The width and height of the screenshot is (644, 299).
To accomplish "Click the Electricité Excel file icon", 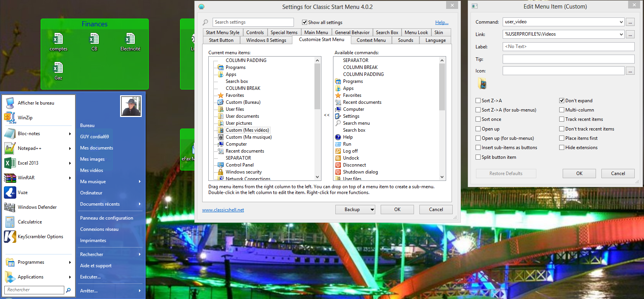I will pyautogui.click(x=130, y=39).
